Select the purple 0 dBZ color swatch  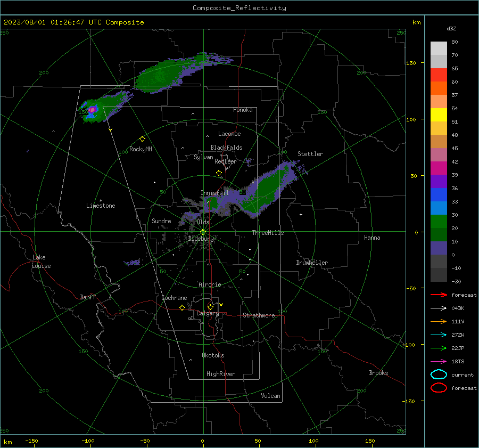[439, 248]
